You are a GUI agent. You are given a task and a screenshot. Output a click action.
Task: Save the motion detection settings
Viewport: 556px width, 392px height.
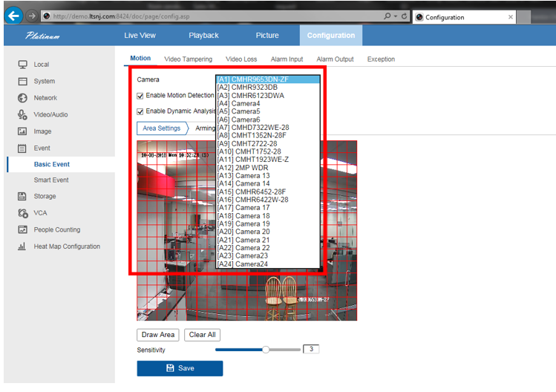pyautogui.click(x=180, y=368)
